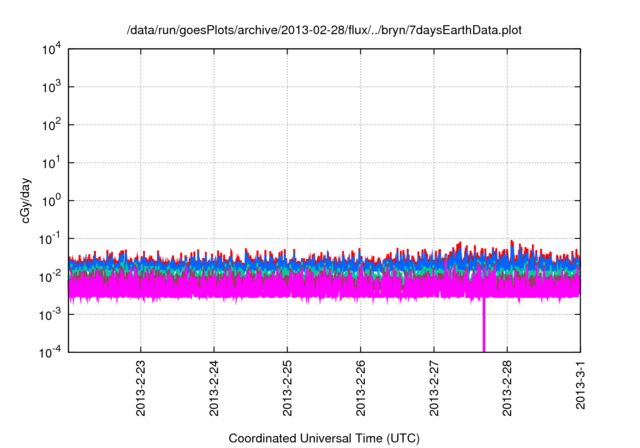
Task: Select the 2013-3-1 date tick label
Action: coord(580,385)
